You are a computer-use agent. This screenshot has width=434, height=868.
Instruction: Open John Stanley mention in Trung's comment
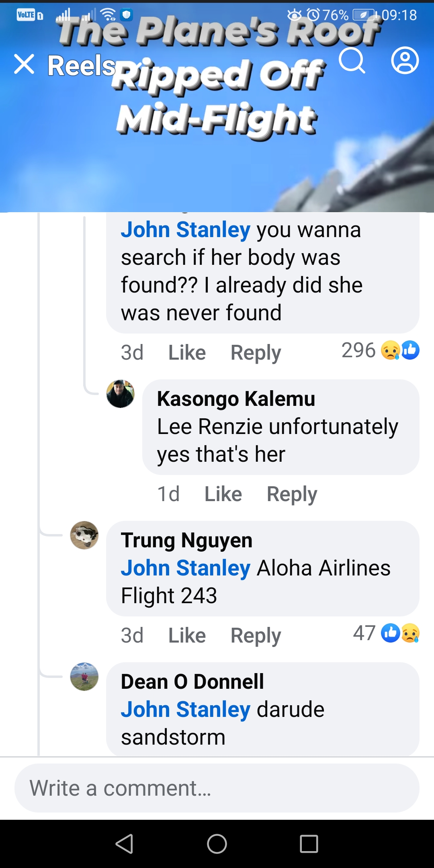coord(186,568)
